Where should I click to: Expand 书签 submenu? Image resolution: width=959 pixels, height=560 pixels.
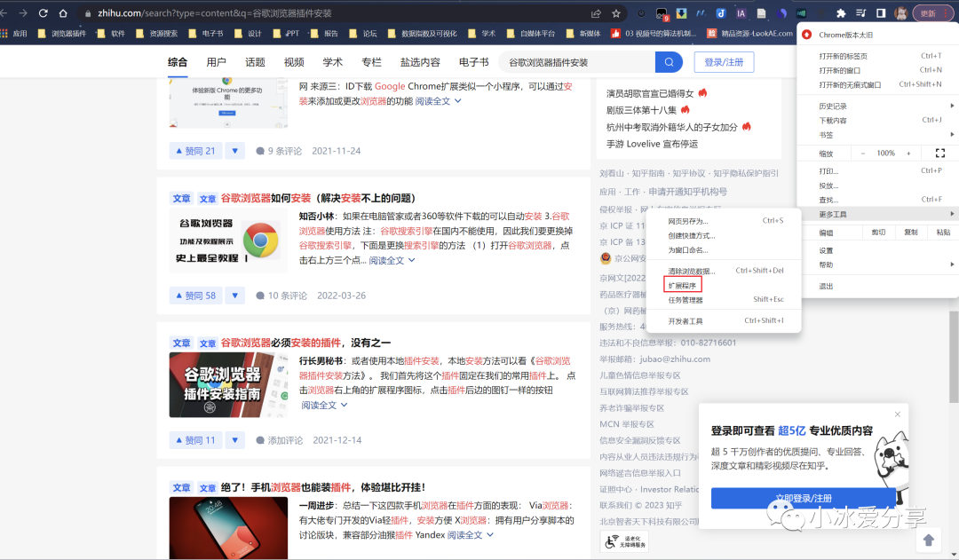877,135
